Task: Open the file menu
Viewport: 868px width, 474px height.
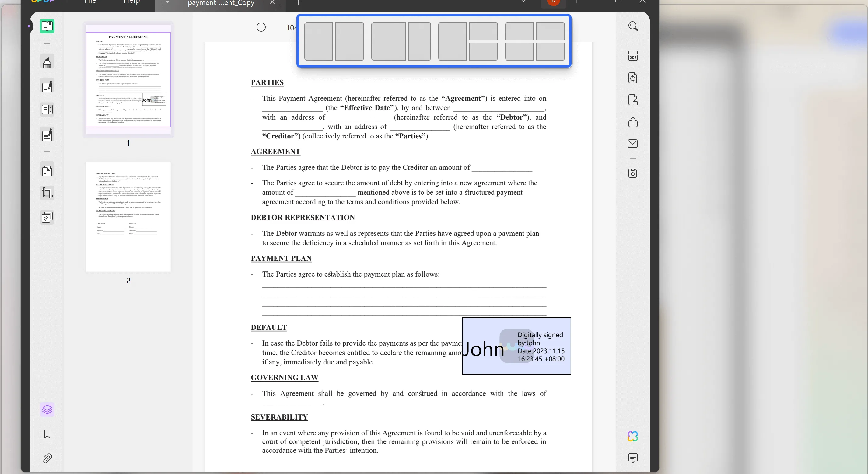Action: pos(90,2)
